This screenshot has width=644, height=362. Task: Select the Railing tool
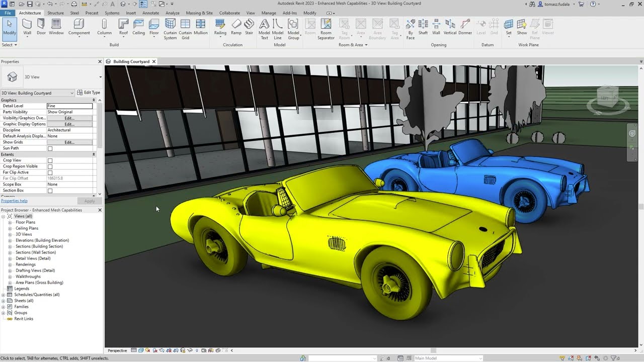pyautogui.click(x=220, y=28)
